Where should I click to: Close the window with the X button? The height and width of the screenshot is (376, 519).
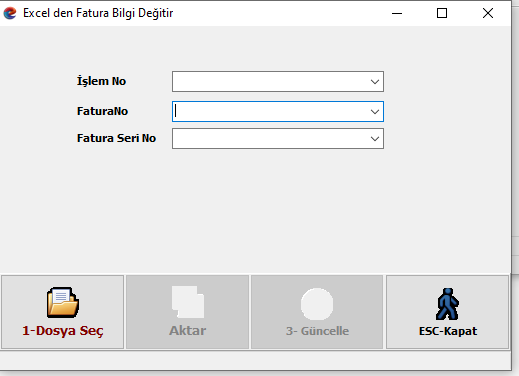488,13
